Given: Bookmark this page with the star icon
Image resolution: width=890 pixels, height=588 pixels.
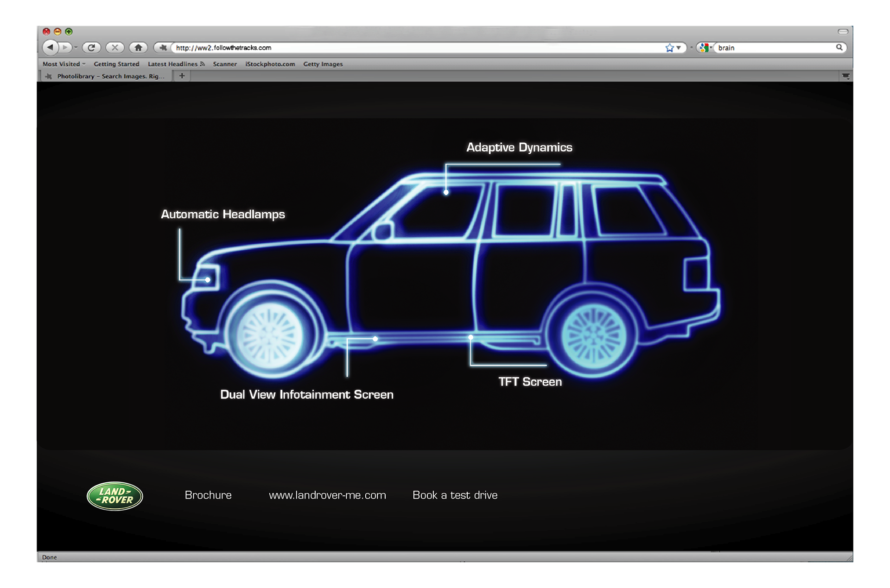Looking at the screenshot, I should pos(669,48).
